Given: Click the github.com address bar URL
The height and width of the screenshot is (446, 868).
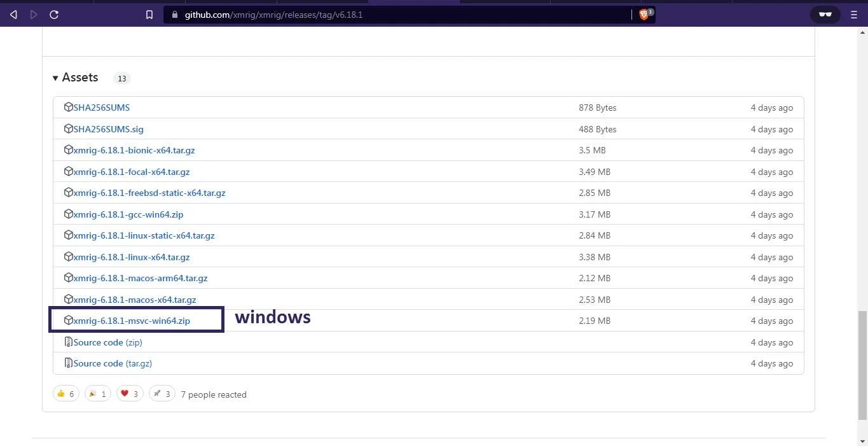Looking at the screenshot, I should click(x=273, y=15).
